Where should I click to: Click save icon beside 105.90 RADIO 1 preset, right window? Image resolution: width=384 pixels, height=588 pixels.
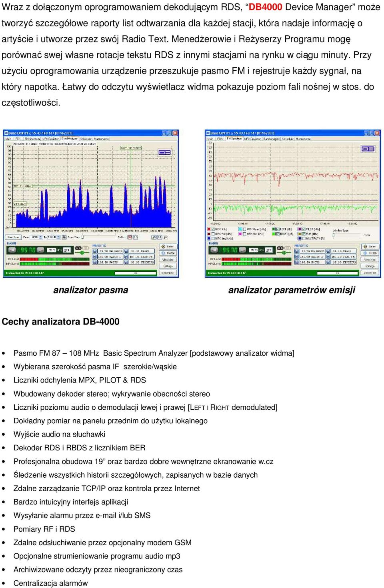pos(297,257)
